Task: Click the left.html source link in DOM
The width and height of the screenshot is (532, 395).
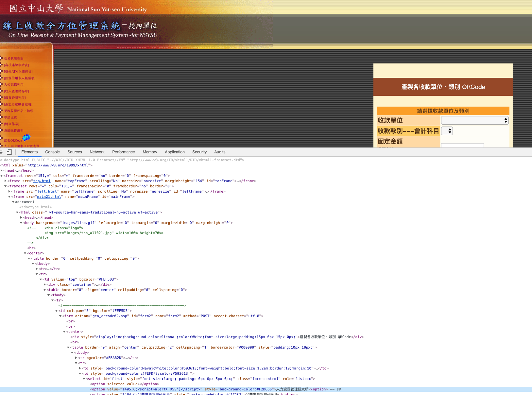Action: click(47, 191)
